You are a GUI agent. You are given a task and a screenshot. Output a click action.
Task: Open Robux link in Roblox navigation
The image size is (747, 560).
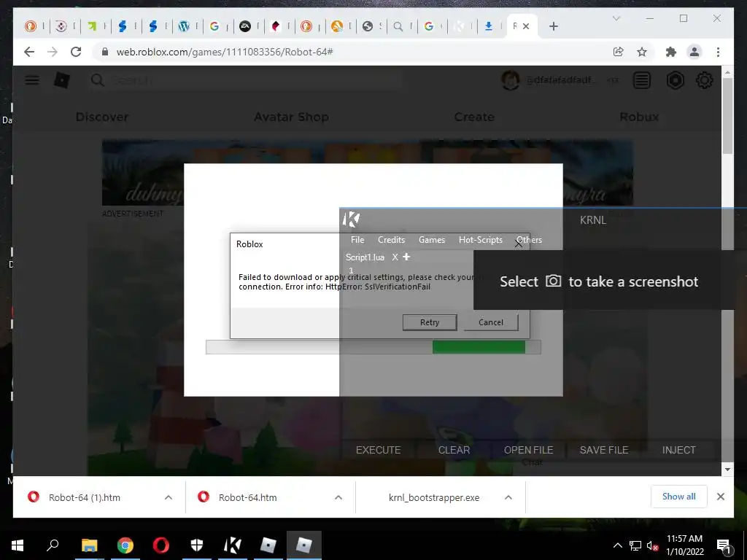coord(639,117)
